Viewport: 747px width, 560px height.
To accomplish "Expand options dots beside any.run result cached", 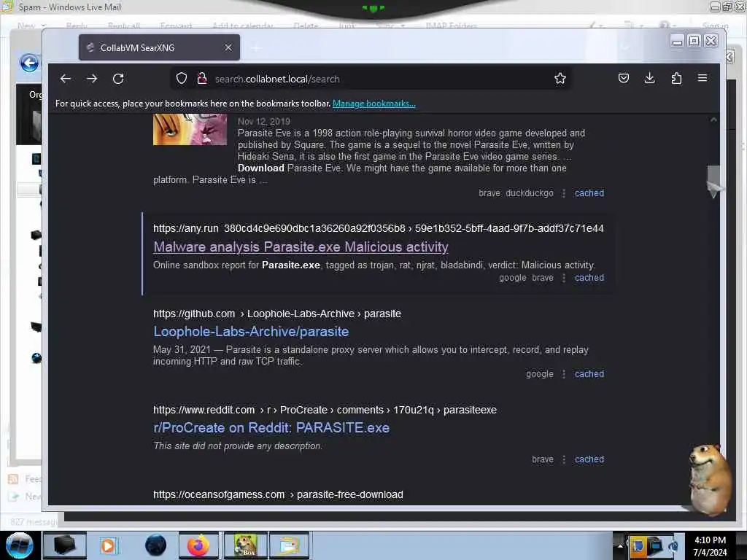I will click(x=564, y=278).
